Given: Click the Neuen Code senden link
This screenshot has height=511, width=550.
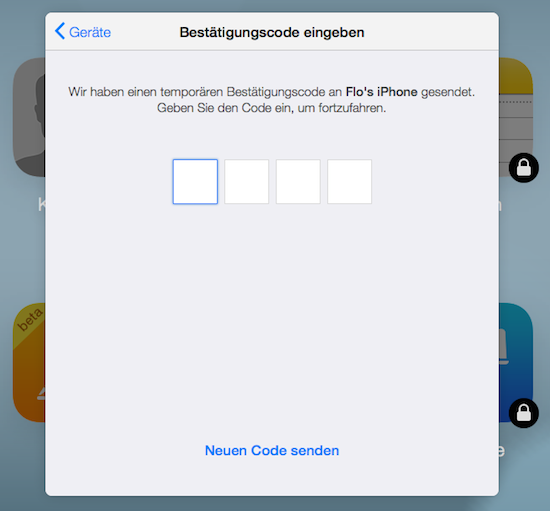Looking at the screenshot, I should pyautogui.click(x=272, y=451).
